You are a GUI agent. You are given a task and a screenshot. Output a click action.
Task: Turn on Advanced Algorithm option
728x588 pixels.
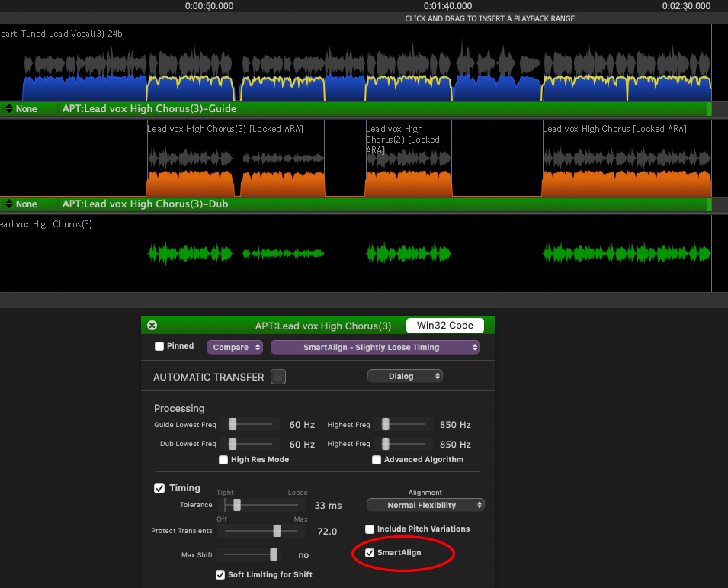click(x=377, y=460)
